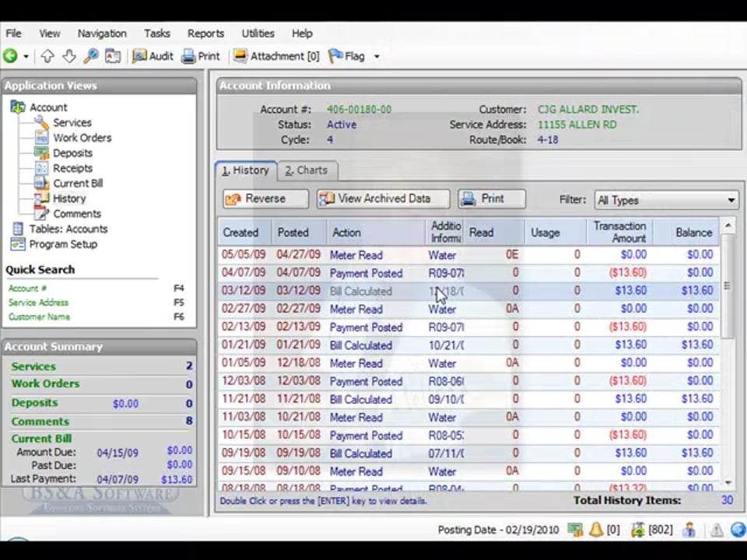The width and height of the screenshot is (747, 560).
Task: Click Current Bill summary heading
Action: [41, 439]
